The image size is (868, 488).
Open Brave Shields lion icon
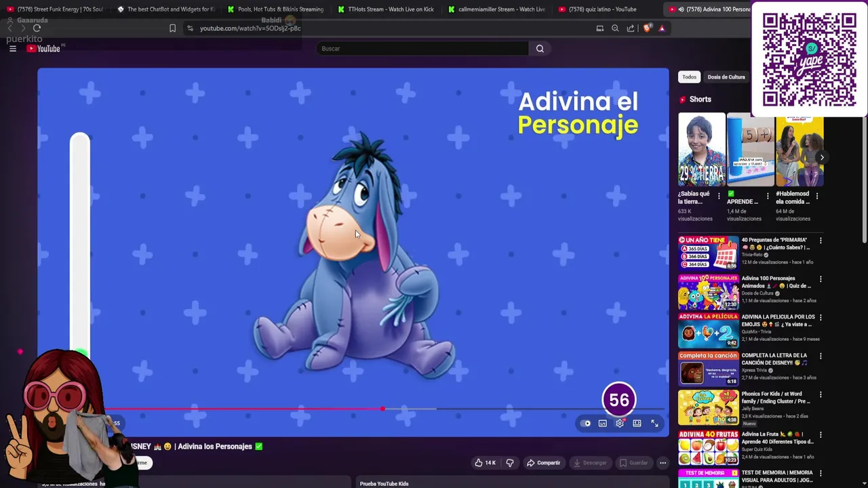646,28
